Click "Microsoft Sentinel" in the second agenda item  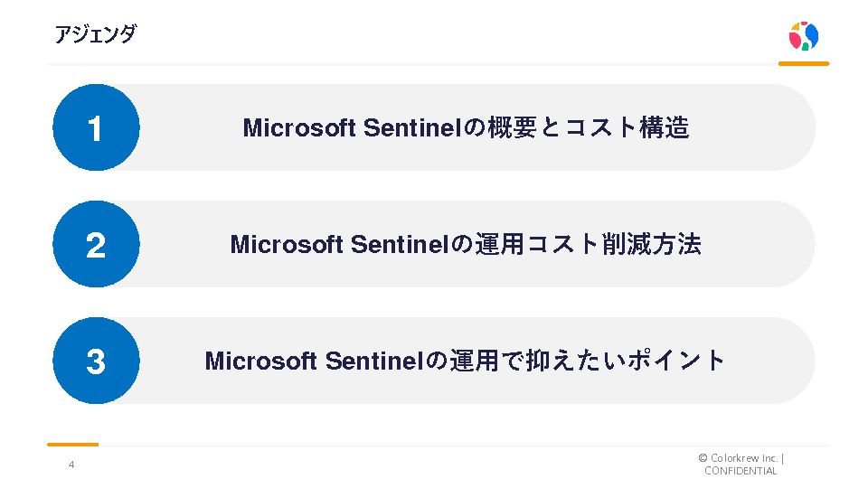coord(339,245)
